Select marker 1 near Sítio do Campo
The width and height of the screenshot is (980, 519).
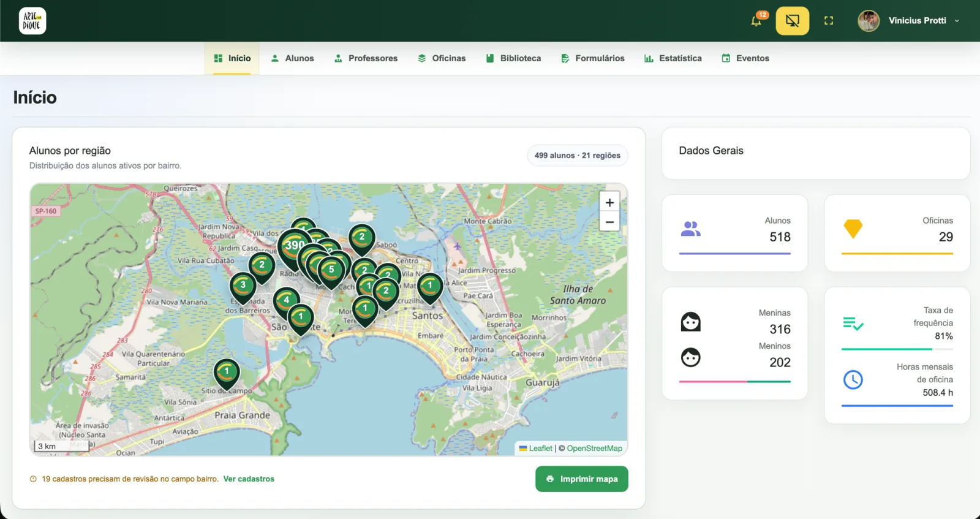point(227,373)
